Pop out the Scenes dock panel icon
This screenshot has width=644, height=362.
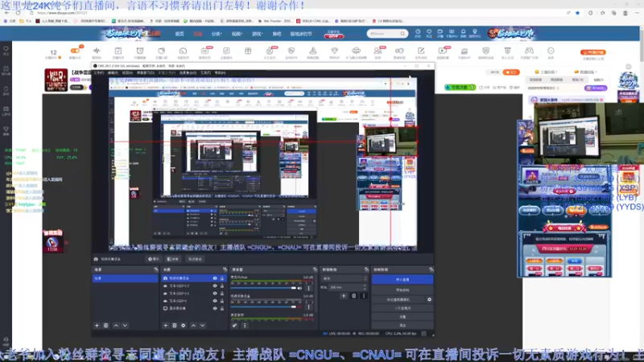tap(155, 269)
